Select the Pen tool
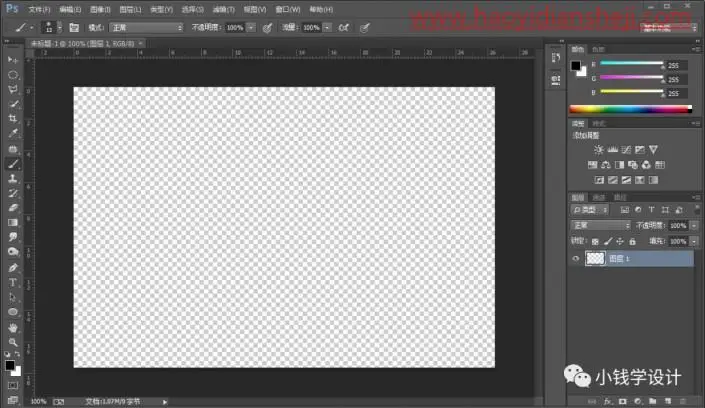Viewport: 705px width, 408px height. pyautogui.click(x=13, y=268)
